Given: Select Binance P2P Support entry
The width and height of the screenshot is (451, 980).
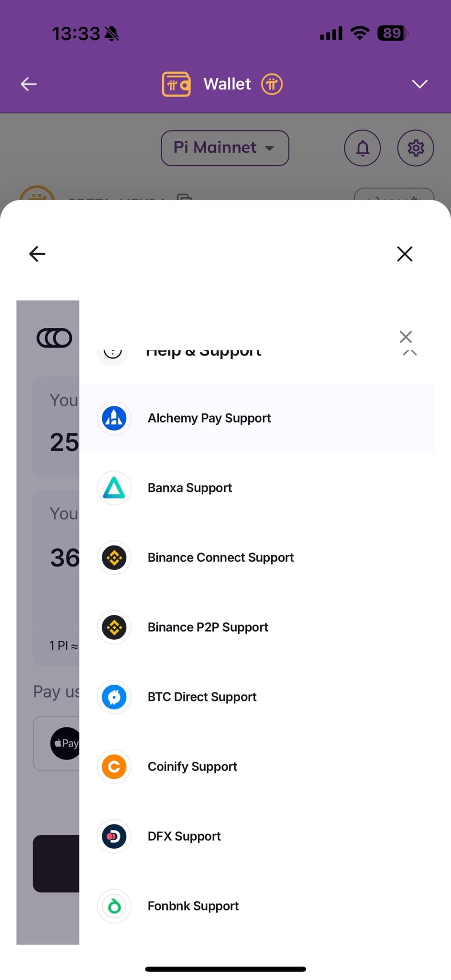Looking at the screenshot, I should point(208,627).
